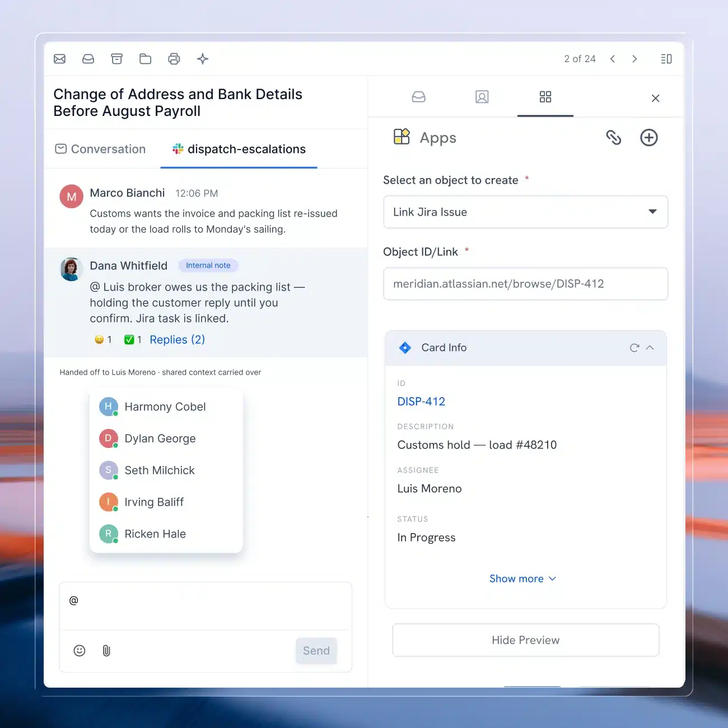This screenshot has height=728, width=728.
Task: Click the Customs hold description text
Action: (477, 445)
